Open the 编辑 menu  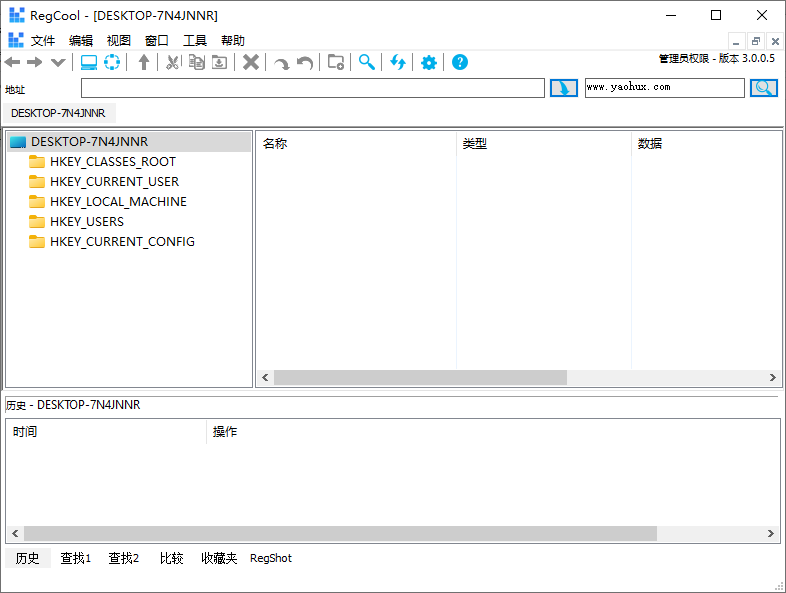(x=81, y=41)
